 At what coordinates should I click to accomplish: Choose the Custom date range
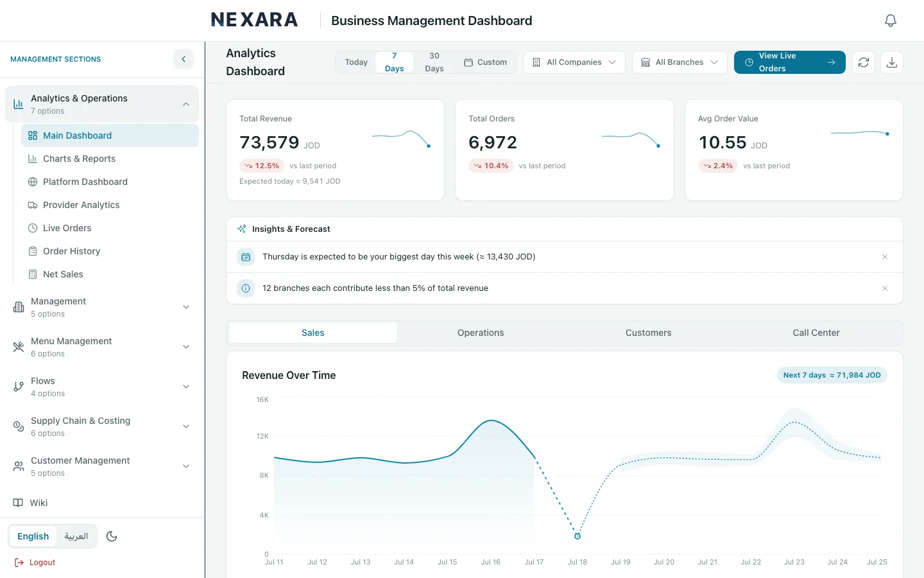[x=485, y=62]
